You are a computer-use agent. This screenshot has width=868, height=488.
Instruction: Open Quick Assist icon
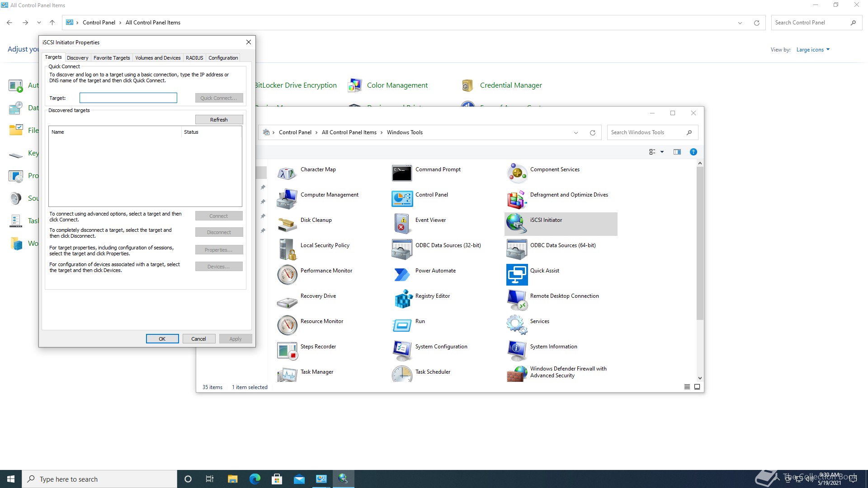pyautogui.click(x=517, y=274)
